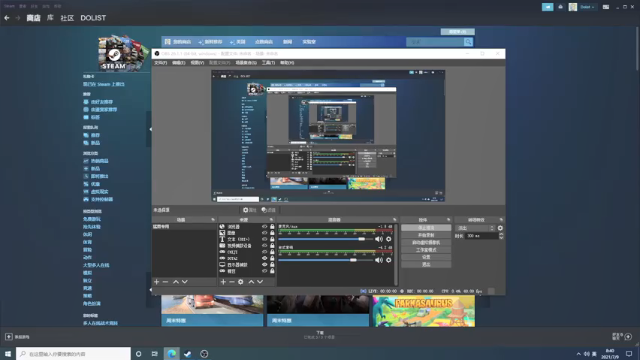Image resolution: width=640 pixels, height=360 pixels.
Task: Click the Steam store search magnifier
Action: 468,42
